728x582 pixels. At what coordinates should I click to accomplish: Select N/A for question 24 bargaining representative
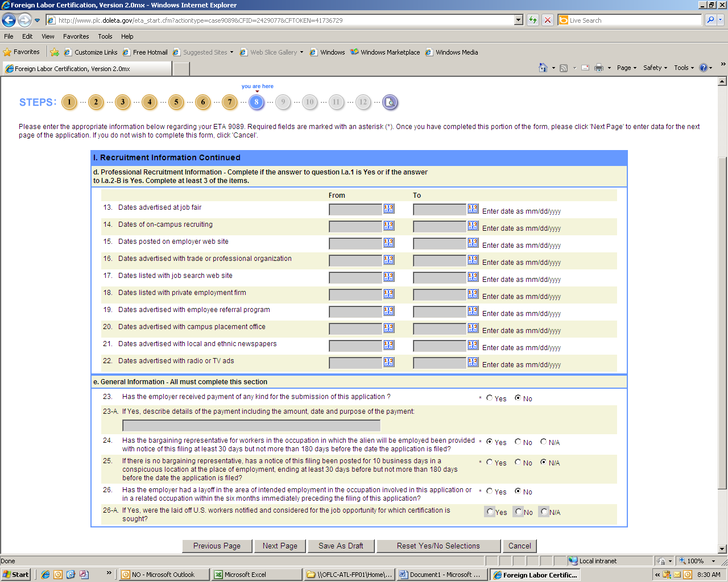tap(544, 442)
